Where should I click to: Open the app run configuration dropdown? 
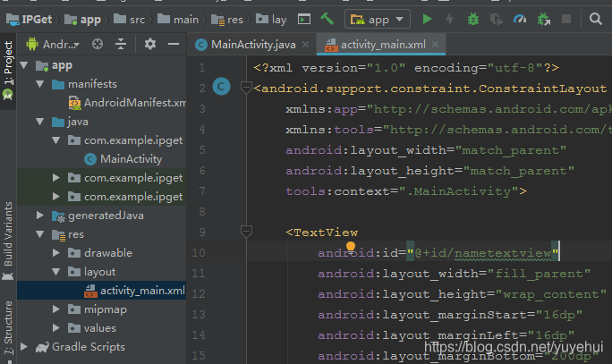[x=377, y=19]
